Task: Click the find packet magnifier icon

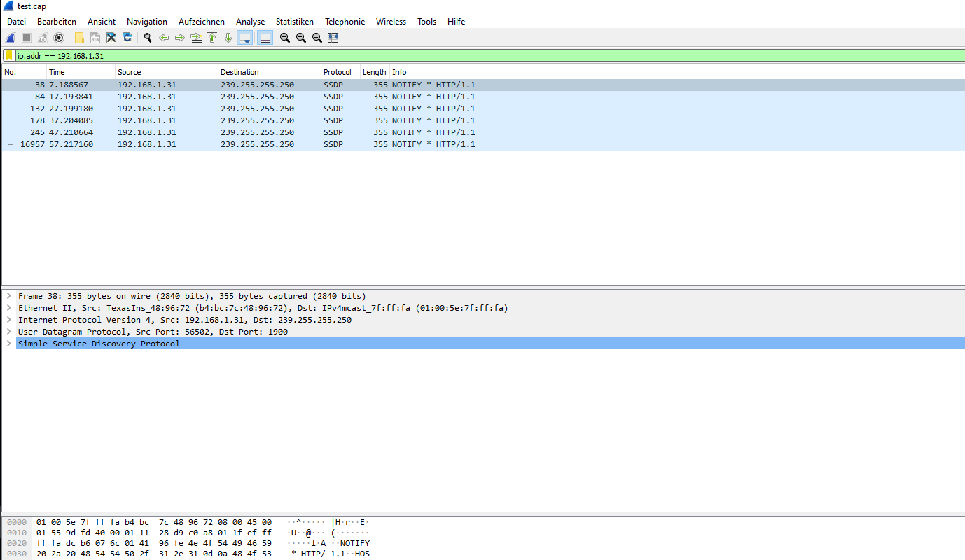Action: pos(148,38)
